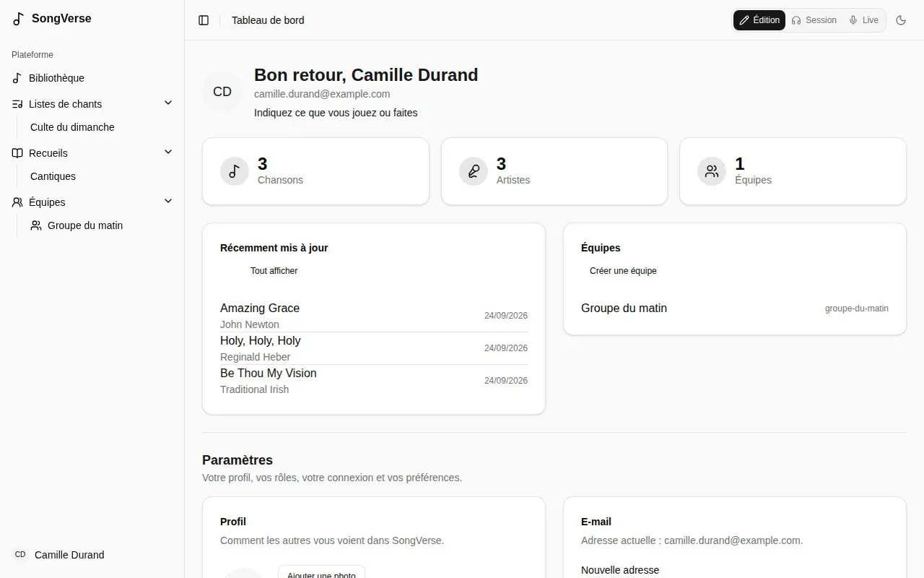Click the Récemment mis à jour title
This screenshot has height=578, width=924.
point(274,248)
